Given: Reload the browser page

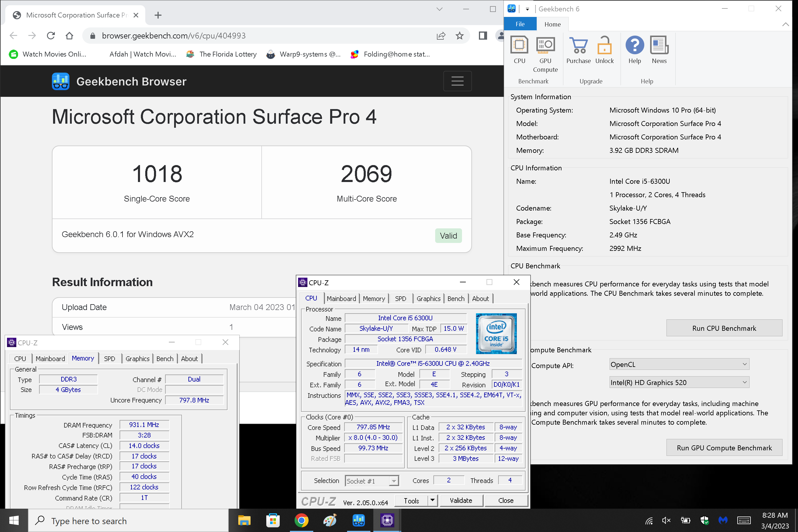Looking at the screenshot, I should pyautogui.click(x=51, y=36).
